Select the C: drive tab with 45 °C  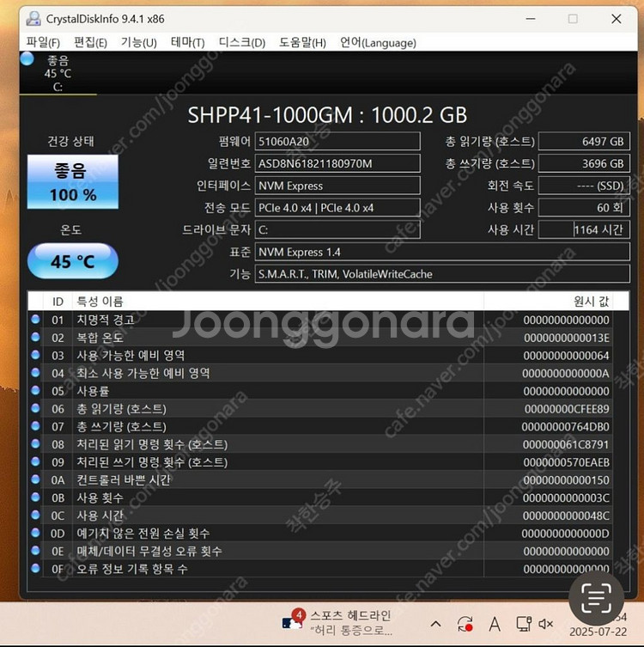click(x=58, y=73)
